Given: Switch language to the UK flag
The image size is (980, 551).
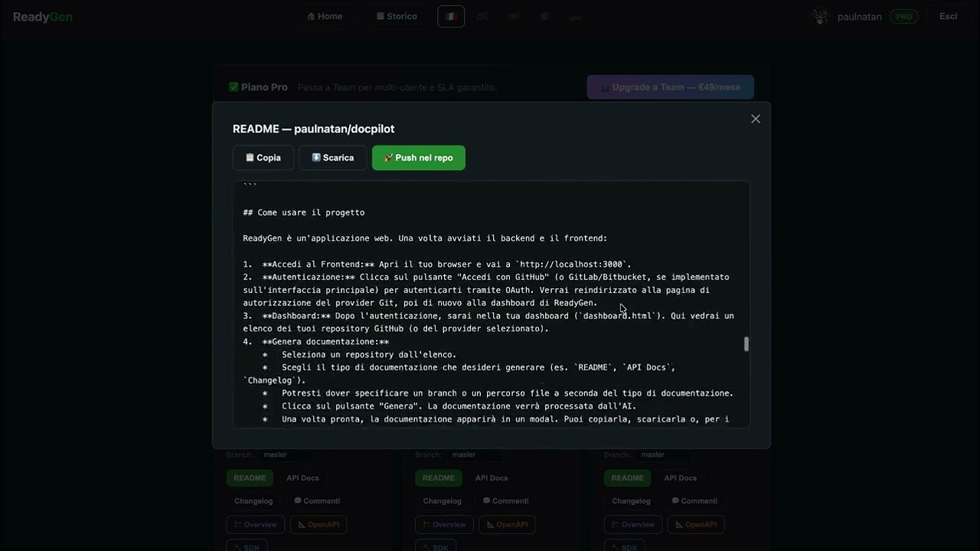Looking at the screenshot, I should click(x=482, y=16).
